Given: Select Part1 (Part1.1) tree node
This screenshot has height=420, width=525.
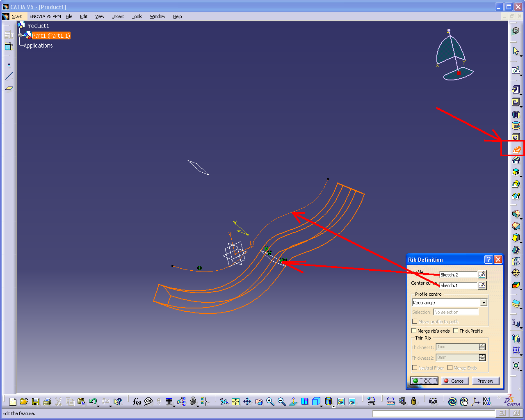Looking at the screenshot, I should click(x=51, y=36).
